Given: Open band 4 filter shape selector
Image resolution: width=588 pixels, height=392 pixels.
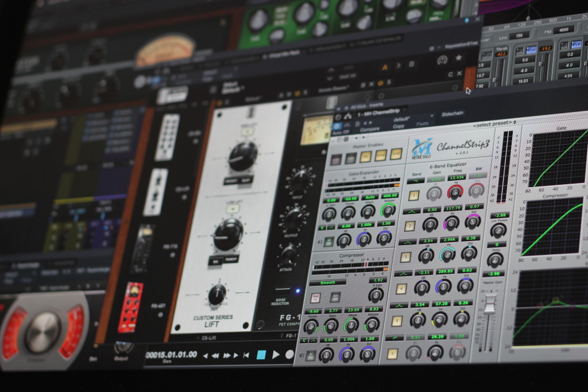Looking at the screenshot, I should (403, 274).
